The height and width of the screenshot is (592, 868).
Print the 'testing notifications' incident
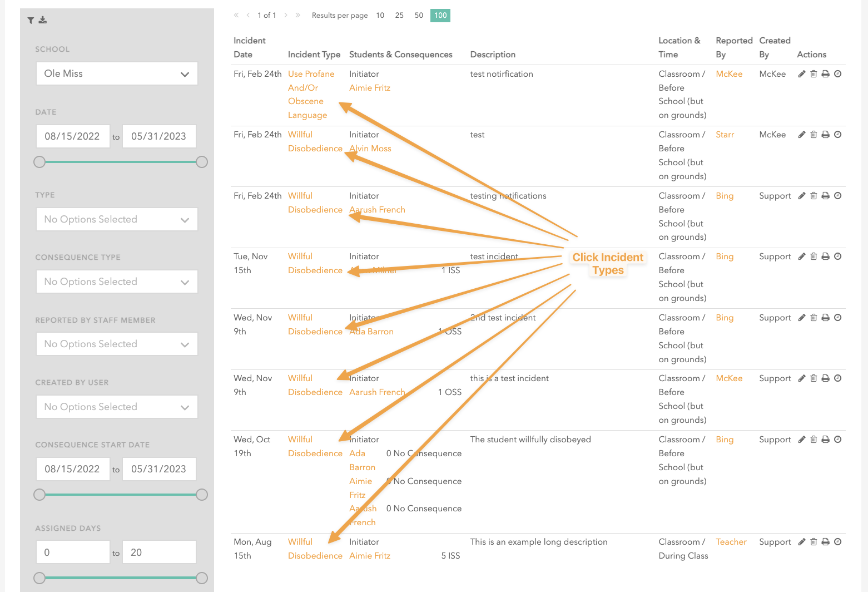[x=825, y=196]
